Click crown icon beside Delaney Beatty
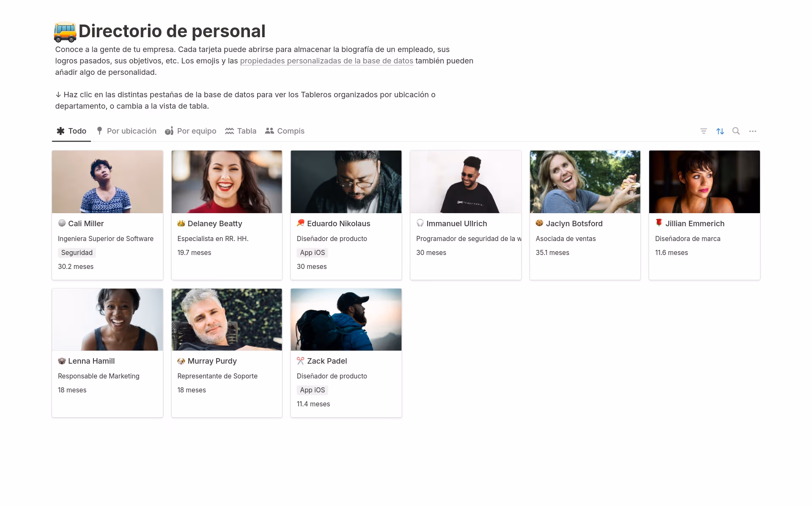Screen dimensions: 812x507 point(181,223)
